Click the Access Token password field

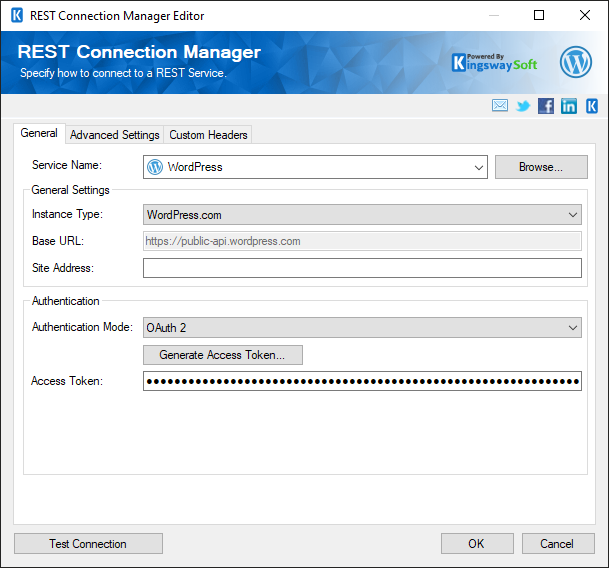362,381
